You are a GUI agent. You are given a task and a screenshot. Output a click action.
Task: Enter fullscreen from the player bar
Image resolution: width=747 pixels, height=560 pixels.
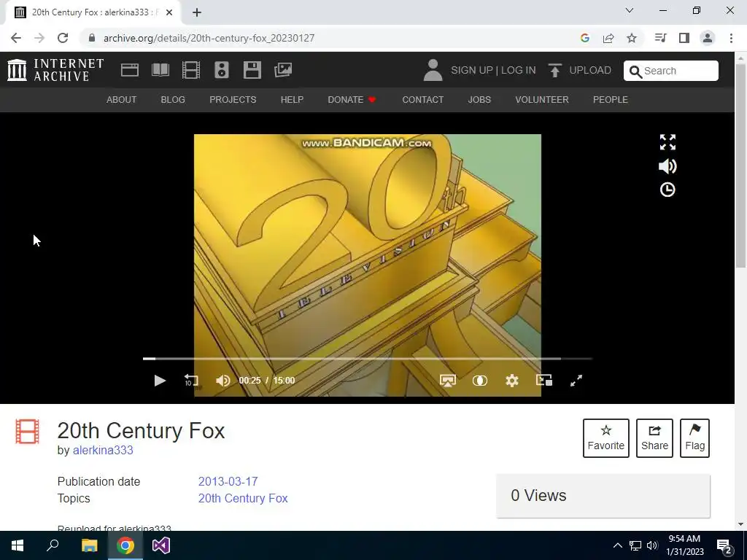coord(576,381)
